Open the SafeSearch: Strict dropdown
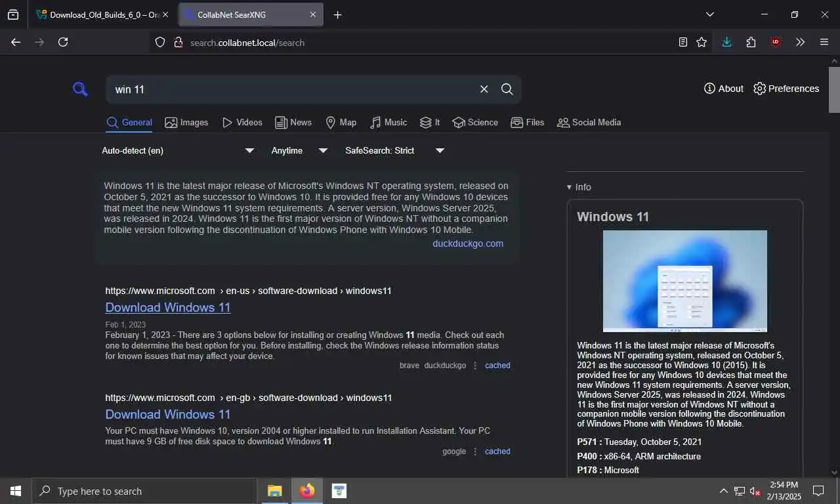The width and height of the screenshot is (840, 504). [x=395, y=150]
